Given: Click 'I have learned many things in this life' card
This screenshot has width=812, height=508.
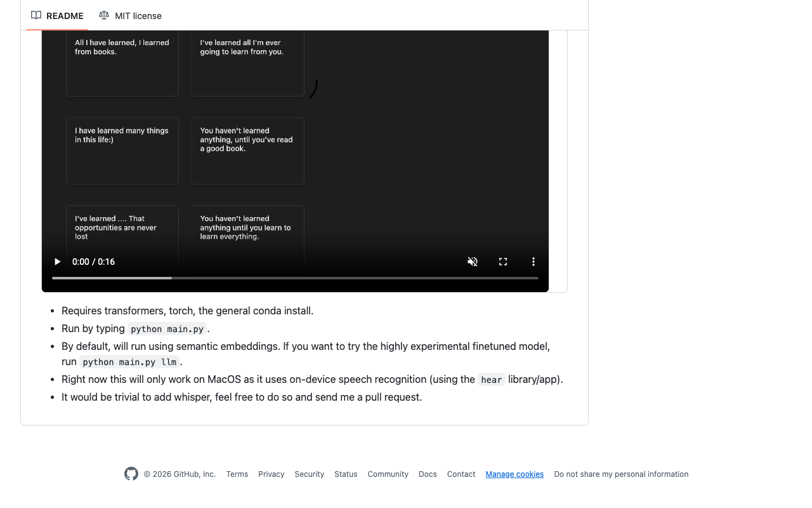Looking at the screenshot, I should coord(122,150).
